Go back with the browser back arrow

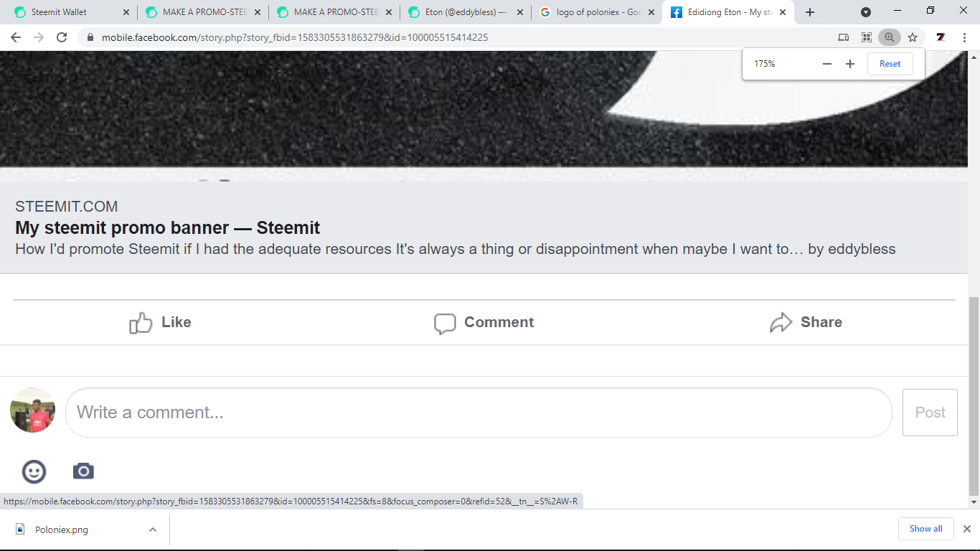tap(16, 37)
